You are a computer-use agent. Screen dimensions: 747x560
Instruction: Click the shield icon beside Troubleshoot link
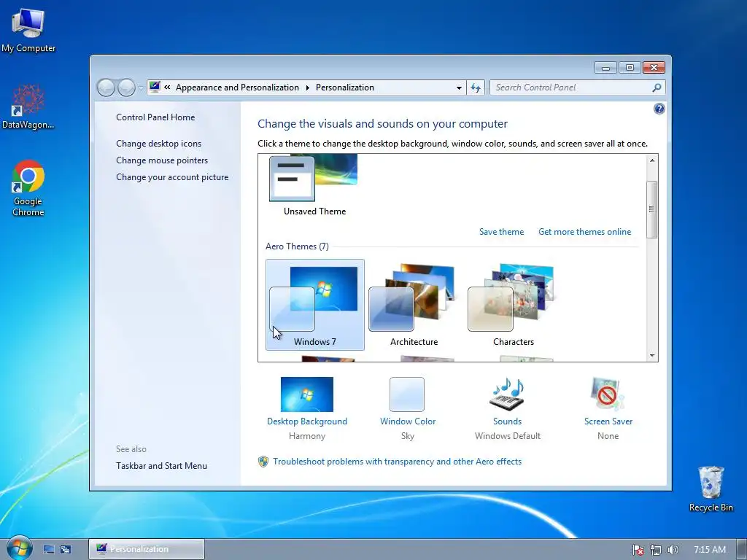(x=263, y=462)
